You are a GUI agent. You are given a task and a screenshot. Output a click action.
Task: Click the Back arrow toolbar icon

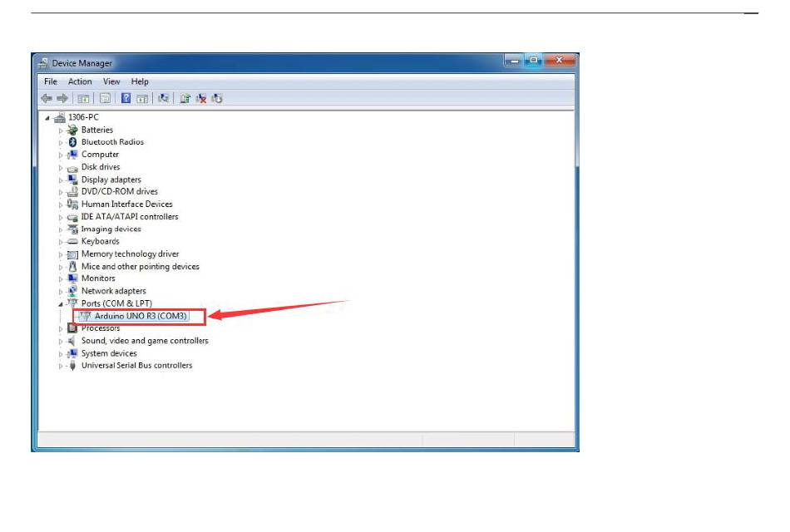click(x=47, y=98)
